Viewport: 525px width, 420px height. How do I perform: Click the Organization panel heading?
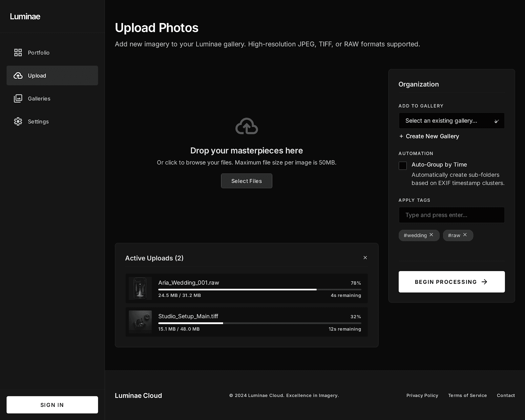tap(418, 84)
